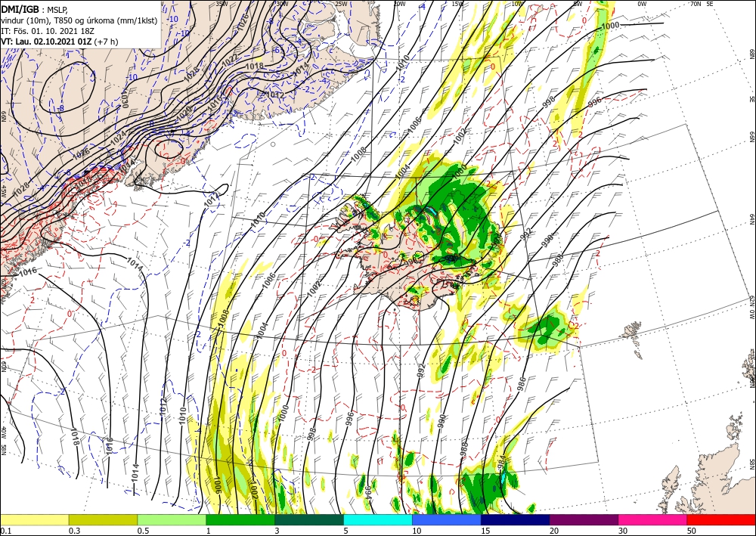The image size is (756, 536).
Task: Click the '1024' isobar label
Action: coord(119,138)
